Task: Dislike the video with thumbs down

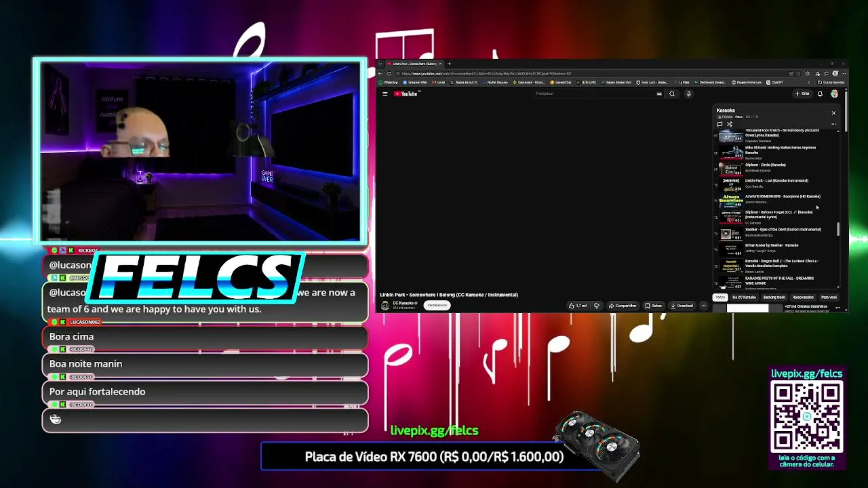Action: [597, 306]
